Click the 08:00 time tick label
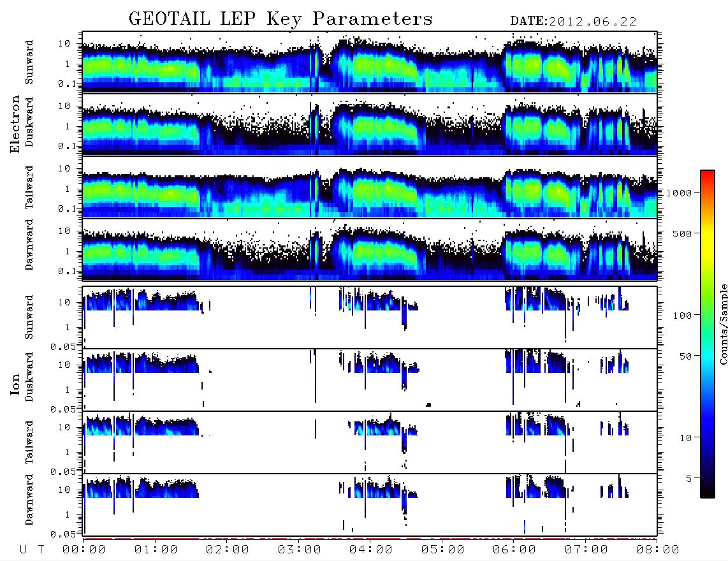Viewport: 728px width, 561px height. coord(657,550)
